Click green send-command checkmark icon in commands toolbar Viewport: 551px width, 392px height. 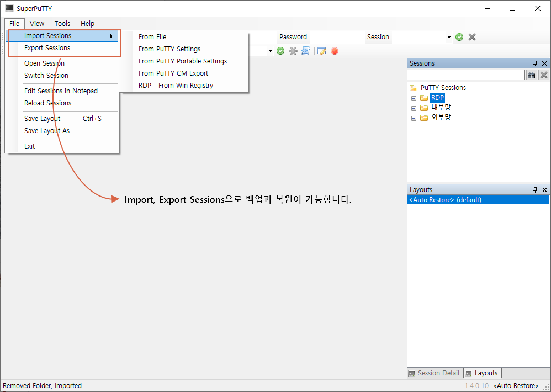[280, 51]
